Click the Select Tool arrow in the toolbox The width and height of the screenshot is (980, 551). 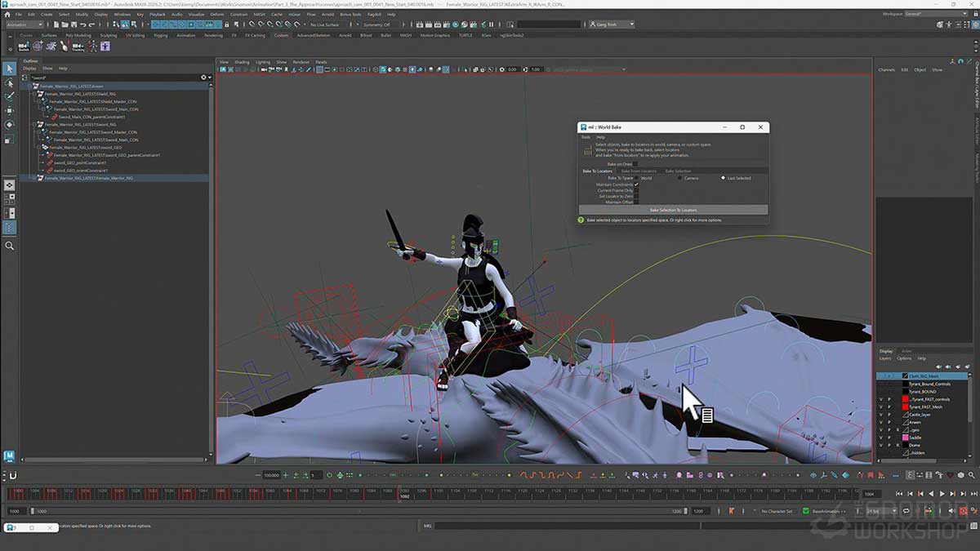(x=10, y=70)
